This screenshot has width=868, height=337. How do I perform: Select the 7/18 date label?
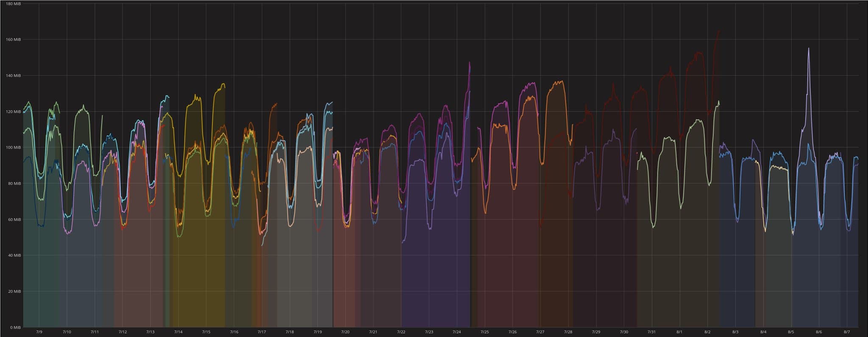[289, 332]
